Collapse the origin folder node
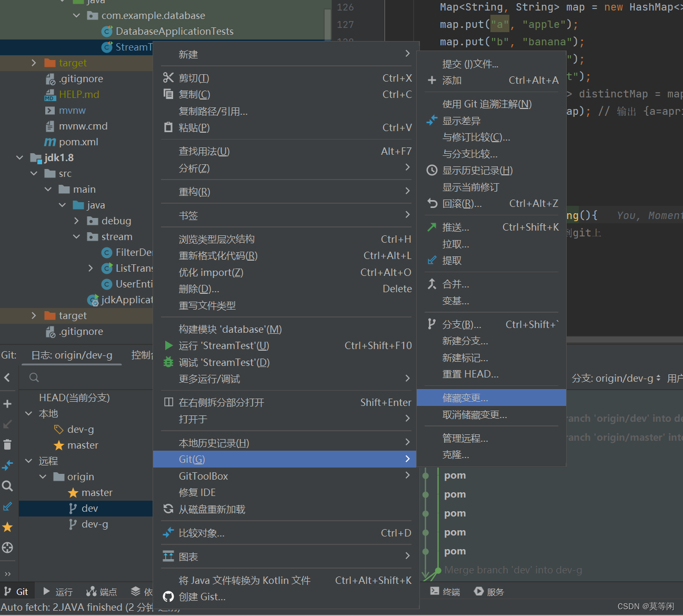 [x=43, y=476]
